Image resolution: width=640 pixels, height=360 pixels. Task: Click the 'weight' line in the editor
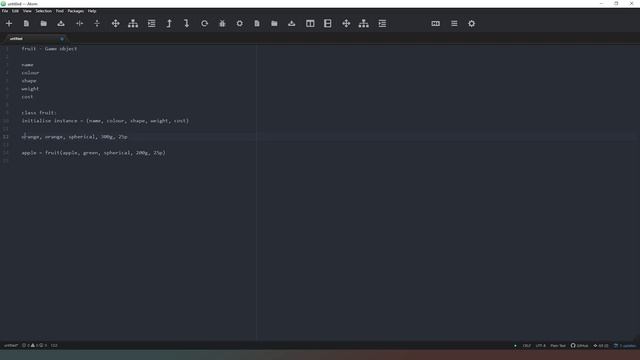[30, 89]
